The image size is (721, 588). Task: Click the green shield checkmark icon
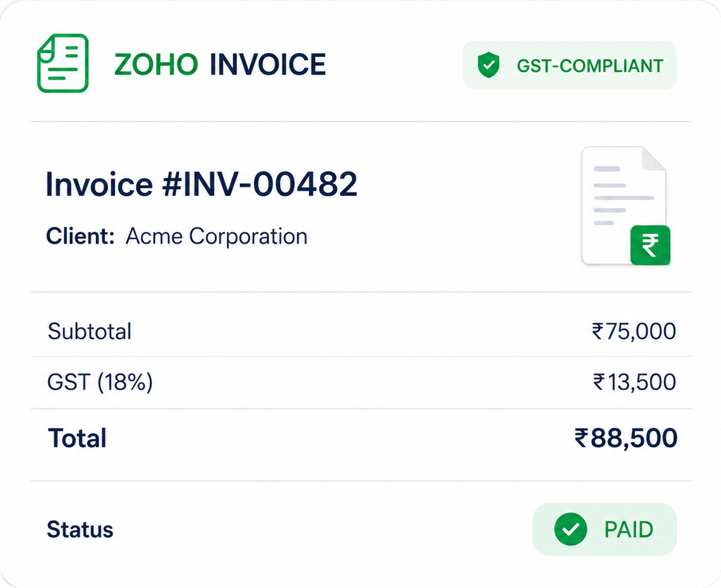[x=488, y=65]
